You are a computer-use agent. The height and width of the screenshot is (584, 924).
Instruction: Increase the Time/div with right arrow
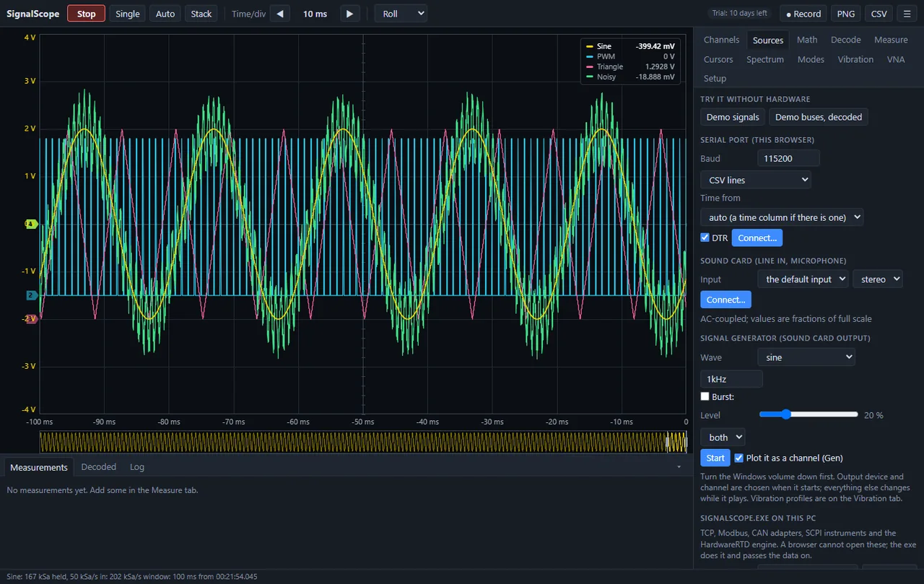(349, 14)
